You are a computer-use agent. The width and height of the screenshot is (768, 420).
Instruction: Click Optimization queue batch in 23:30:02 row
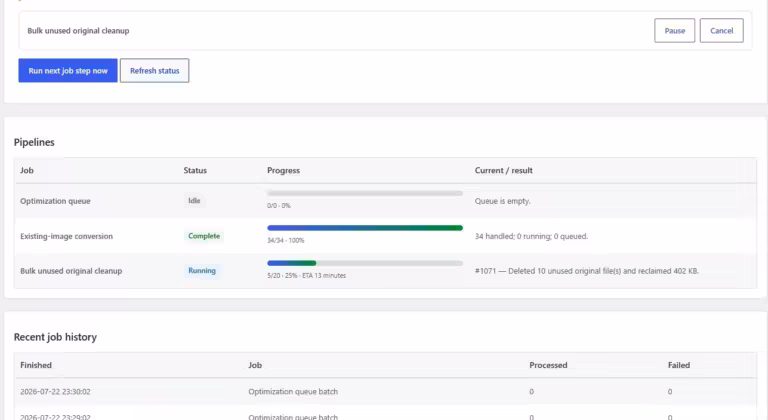point(293,392)
